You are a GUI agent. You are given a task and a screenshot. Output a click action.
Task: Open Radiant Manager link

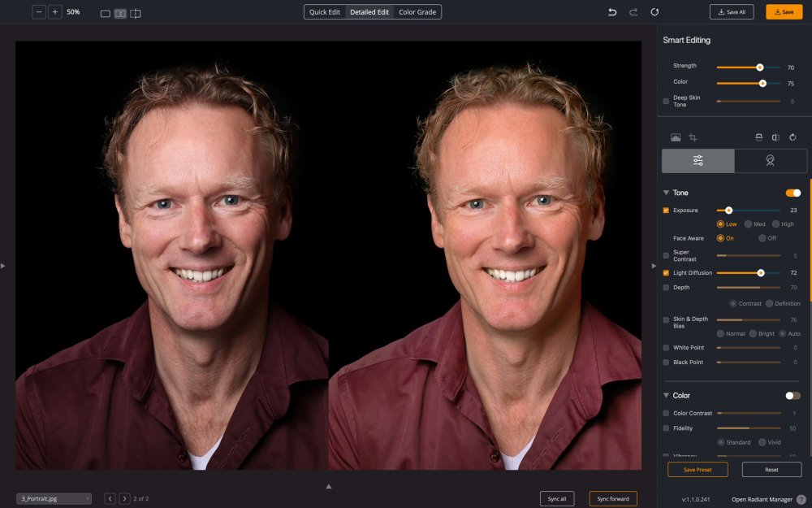[x=762, y=500]
